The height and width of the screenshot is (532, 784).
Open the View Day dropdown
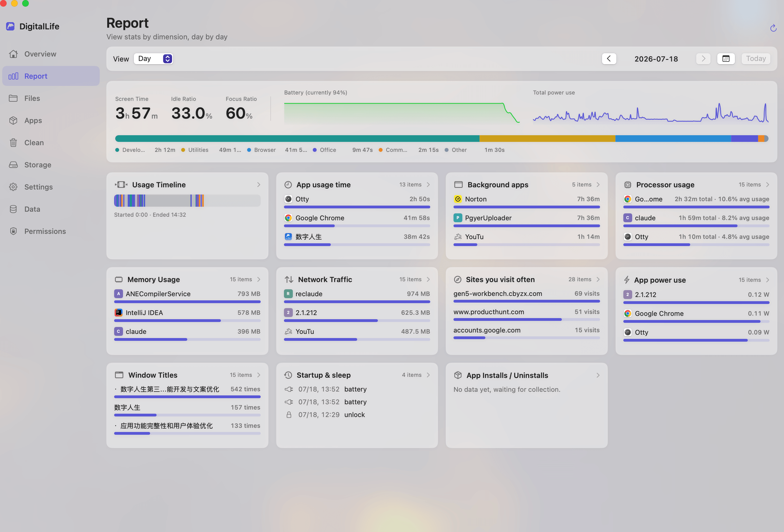click(x=153, y=59)
